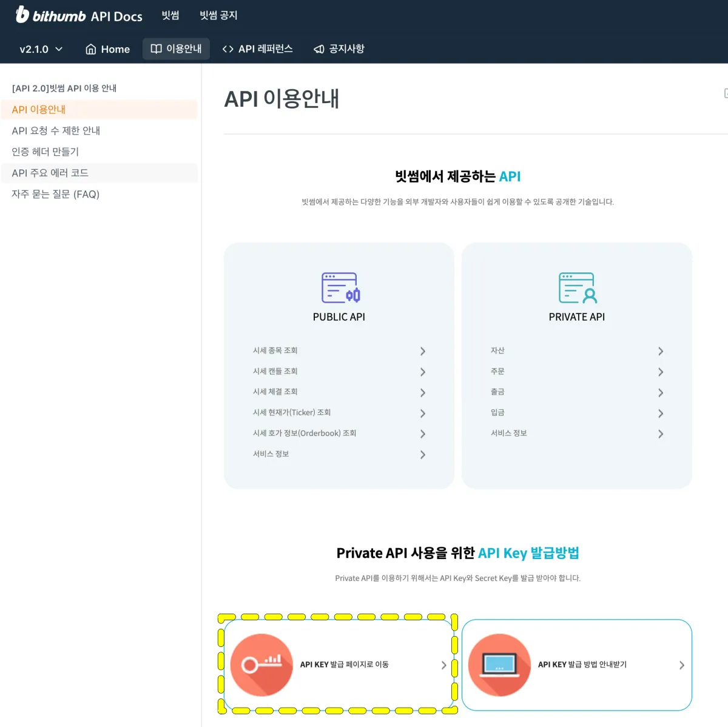Image resolution: width=728 pixels, height=727 pixels.
Task: Click the API 레퍼런스 code icon
Action: pos(229,49)
